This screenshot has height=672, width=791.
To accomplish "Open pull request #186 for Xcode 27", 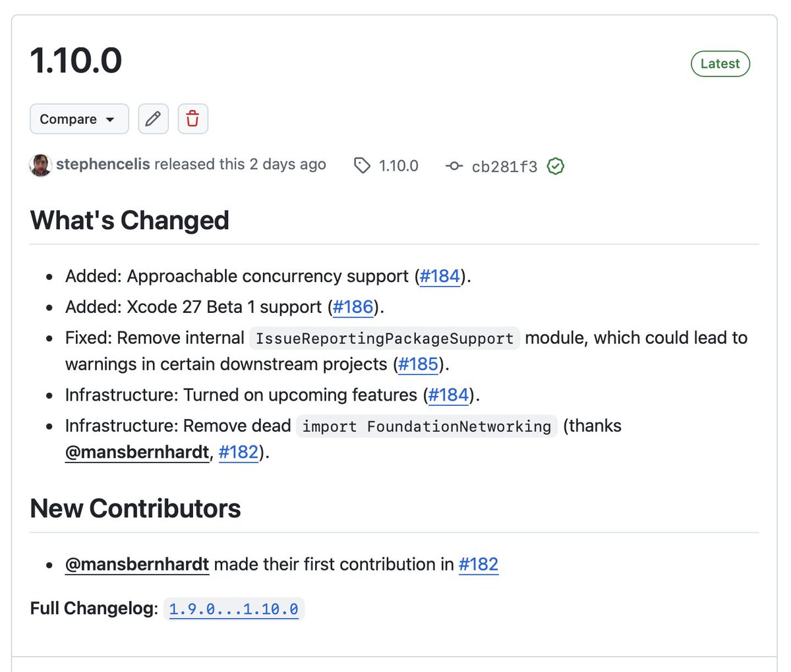I will (353, 307).
